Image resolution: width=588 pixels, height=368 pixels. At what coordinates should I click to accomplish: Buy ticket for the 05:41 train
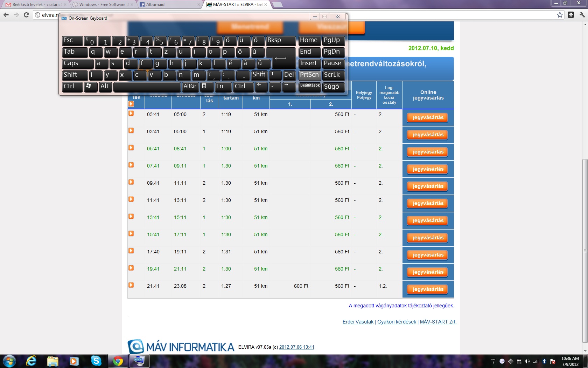428,152
